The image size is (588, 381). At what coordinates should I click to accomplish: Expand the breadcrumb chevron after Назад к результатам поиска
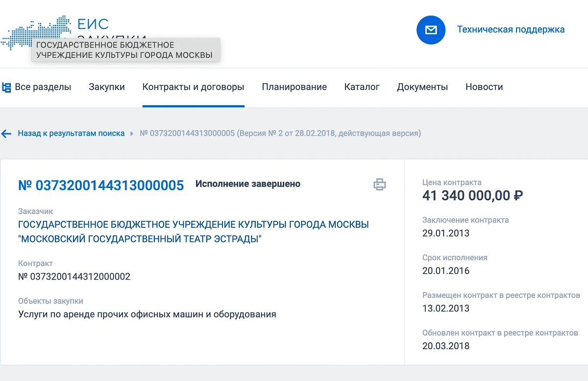click(132, 133)
